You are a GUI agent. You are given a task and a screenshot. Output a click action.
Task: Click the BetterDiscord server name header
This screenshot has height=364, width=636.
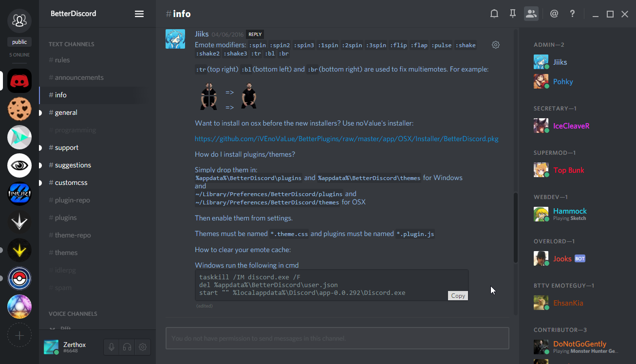point(74,14)
